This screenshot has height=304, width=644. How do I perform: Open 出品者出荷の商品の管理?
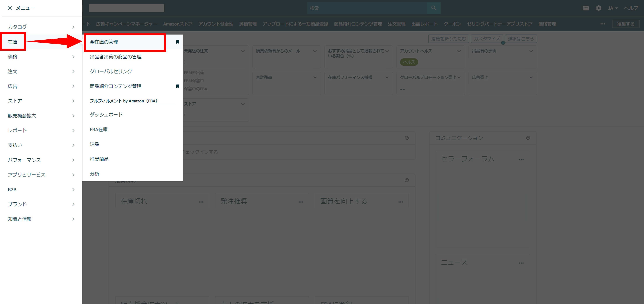click(x=116, y=57)
